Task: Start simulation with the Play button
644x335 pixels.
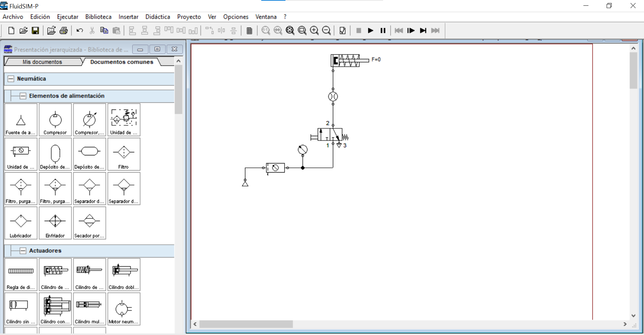Action: click(x=371, y=31)
